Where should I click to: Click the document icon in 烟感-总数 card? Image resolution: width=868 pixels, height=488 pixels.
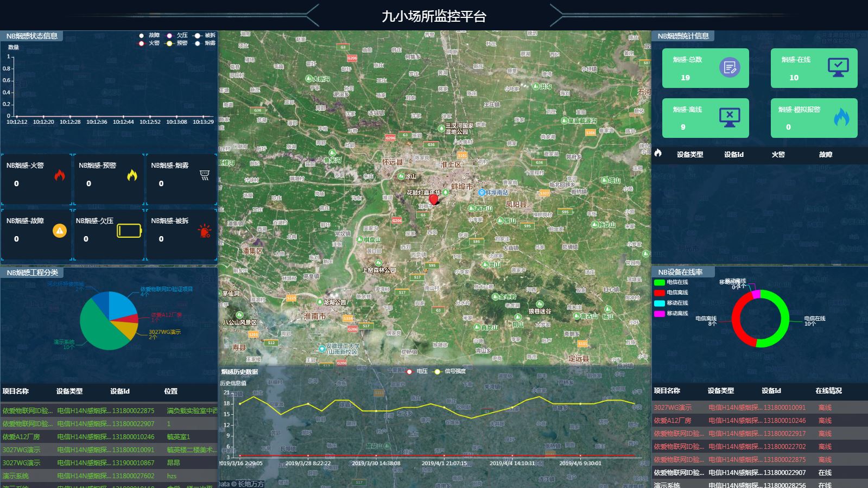coord(730,68)
